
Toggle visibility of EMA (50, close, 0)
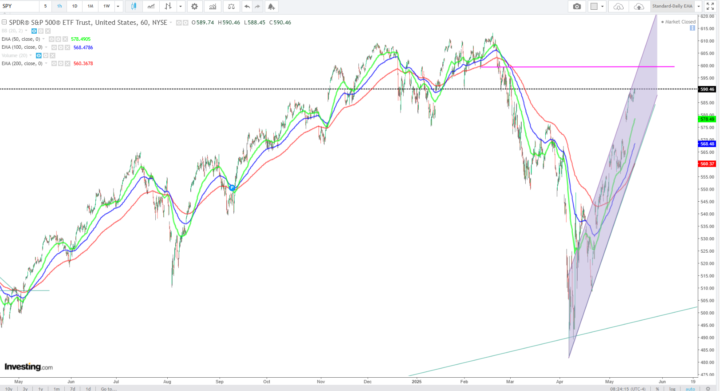click(x=52, y=39)
